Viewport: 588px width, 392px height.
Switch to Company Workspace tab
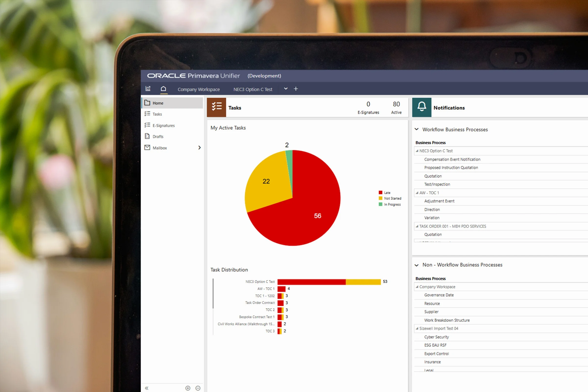click(x=199, y=89)
